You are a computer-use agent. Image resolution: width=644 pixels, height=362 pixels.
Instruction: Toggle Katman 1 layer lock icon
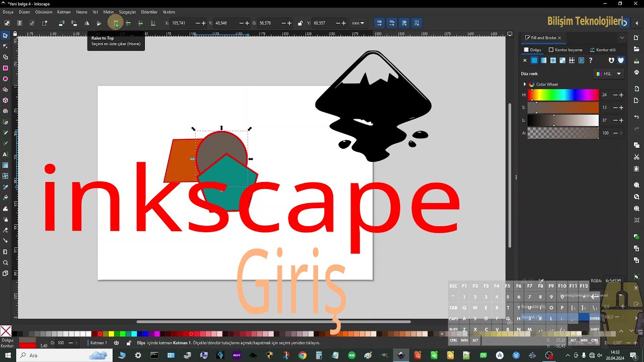(129, 343)
